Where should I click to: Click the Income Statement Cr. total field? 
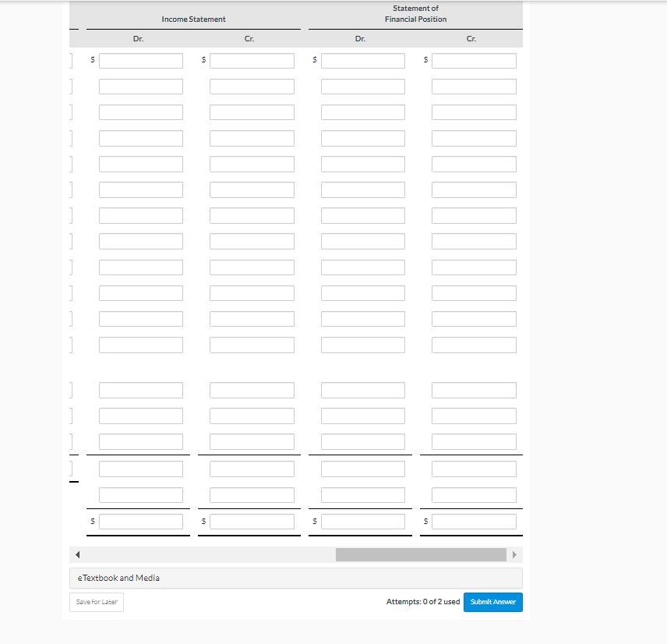pos(251,521)
